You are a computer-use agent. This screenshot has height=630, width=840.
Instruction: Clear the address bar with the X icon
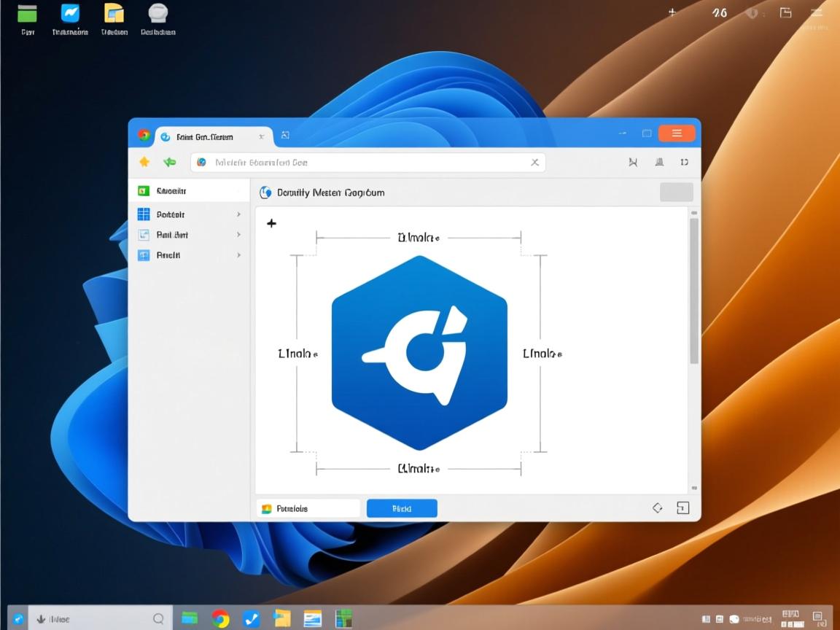(x=534, y=162)
